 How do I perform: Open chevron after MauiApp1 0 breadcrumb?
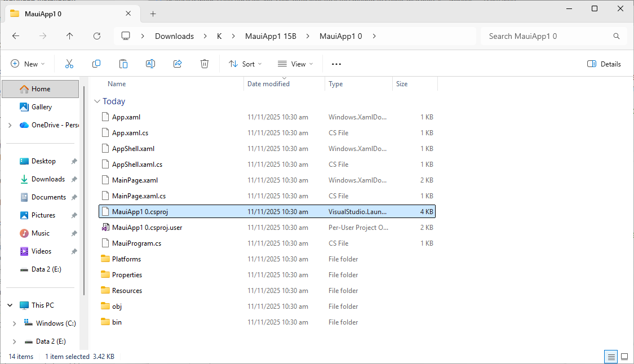[374, 36]
